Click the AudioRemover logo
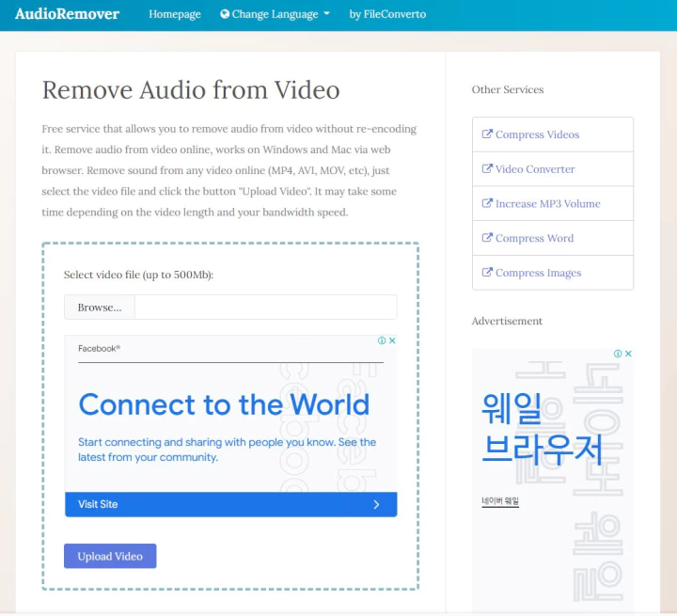The width and height of the screenshot is (677, 616). [x=67, y=14]
